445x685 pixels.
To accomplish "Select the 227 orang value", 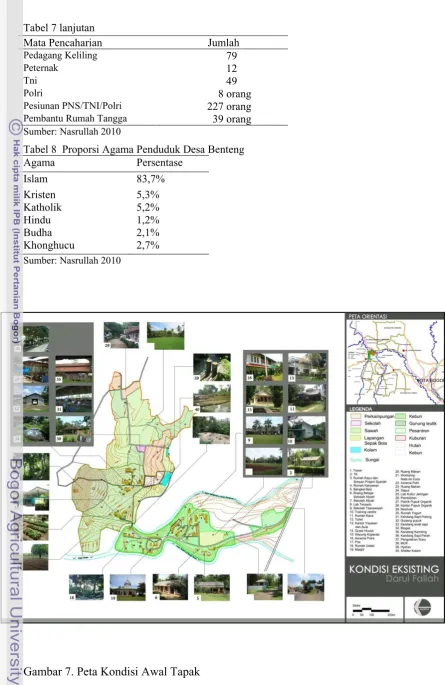I will point(229,107).
